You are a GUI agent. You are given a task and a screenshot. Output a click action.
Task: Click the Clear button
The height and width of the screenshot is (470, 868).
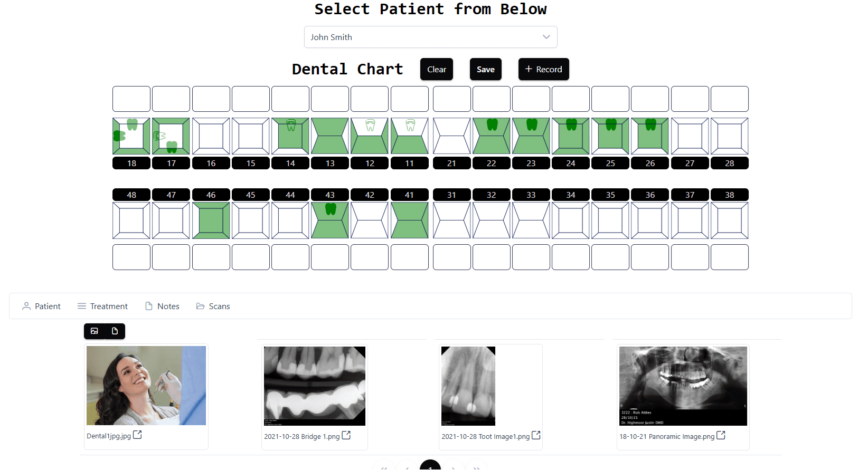(436, 69)
